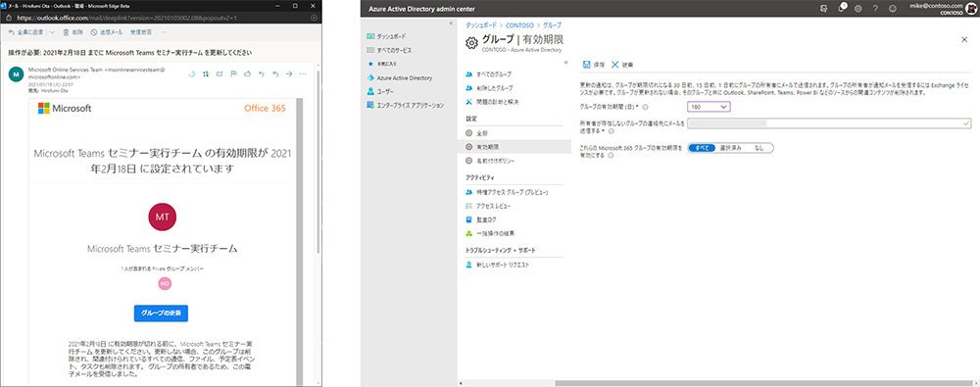Collapse the Groups blade menu with chevrons

pos(565,62)
